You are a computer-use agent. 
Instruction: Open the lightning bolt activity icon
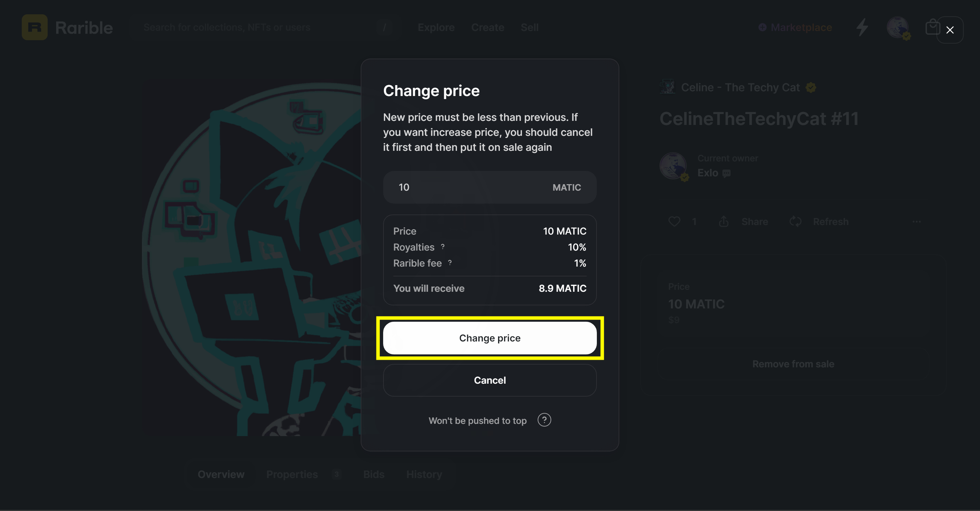click(862, 27)
